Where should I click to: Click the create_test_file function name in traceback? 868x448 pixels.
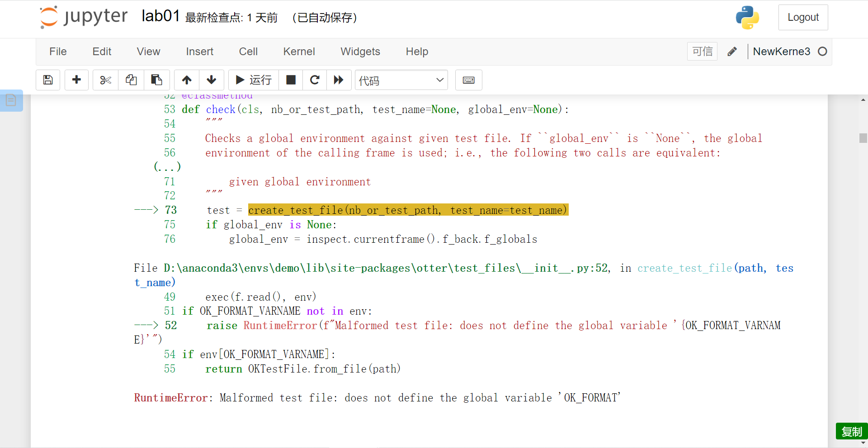(x=684, y=268)
